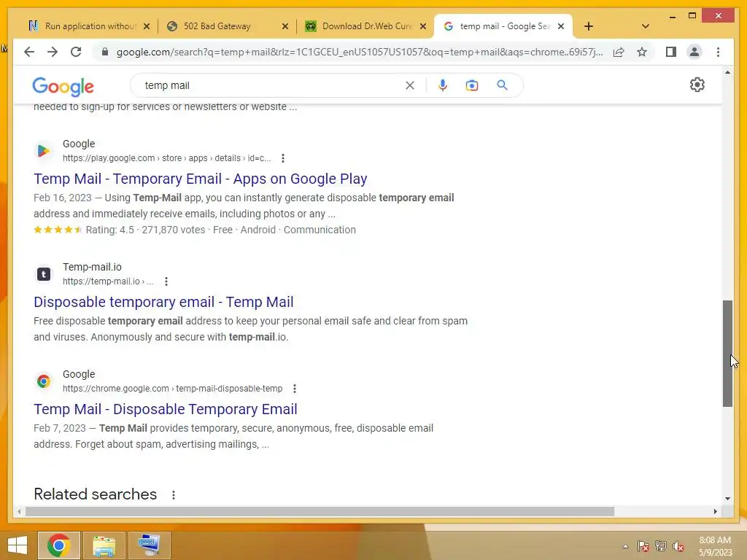
Task: Open the network status tray icon
Action: (661, 546)
